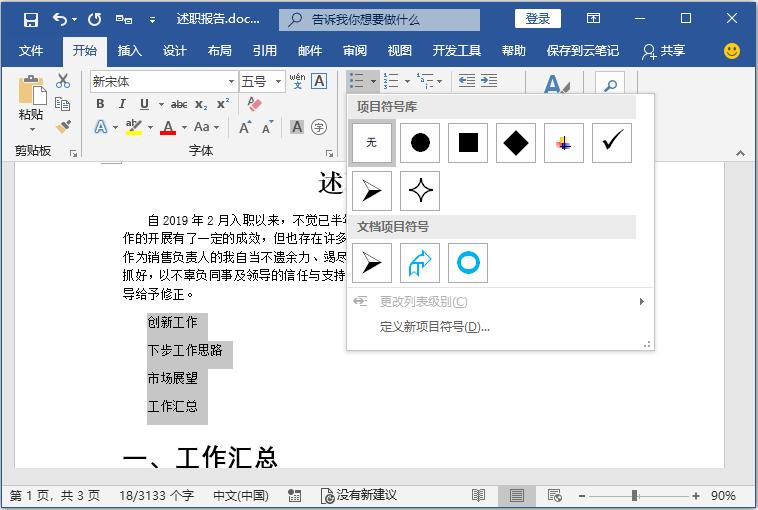Click the 登录 sign-in button
This screenshot has height=510, width=758.
coord(538,19)
